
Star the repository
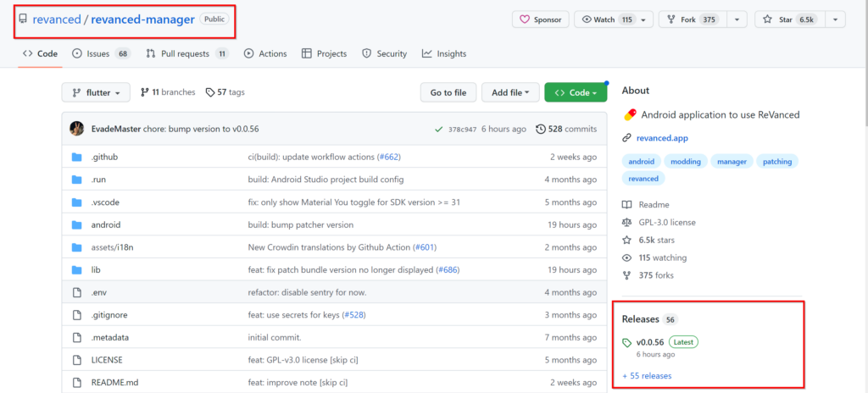tap(789, 19)
